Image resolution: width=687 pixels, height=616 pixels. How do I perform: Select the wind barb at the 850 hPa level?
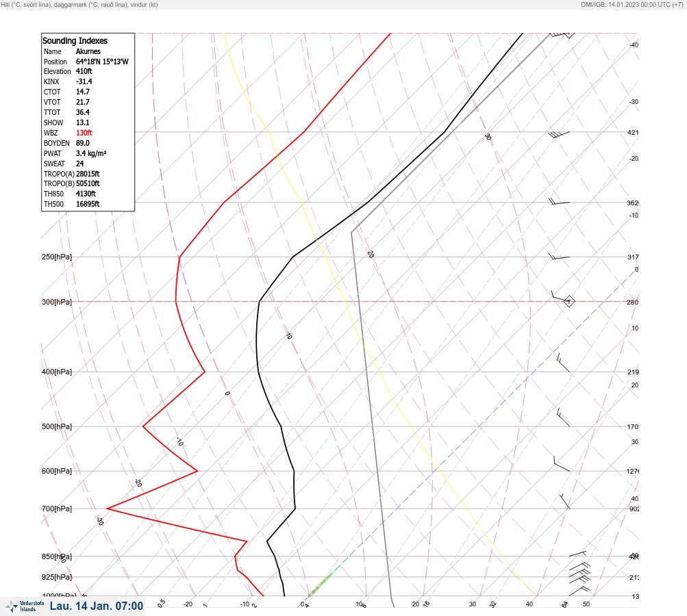click(578, 554)
